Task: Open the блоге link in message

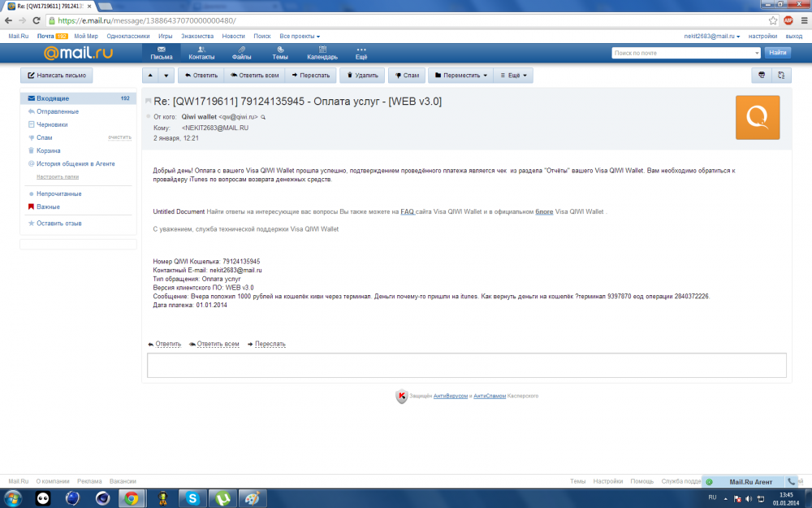Action: 544,211
